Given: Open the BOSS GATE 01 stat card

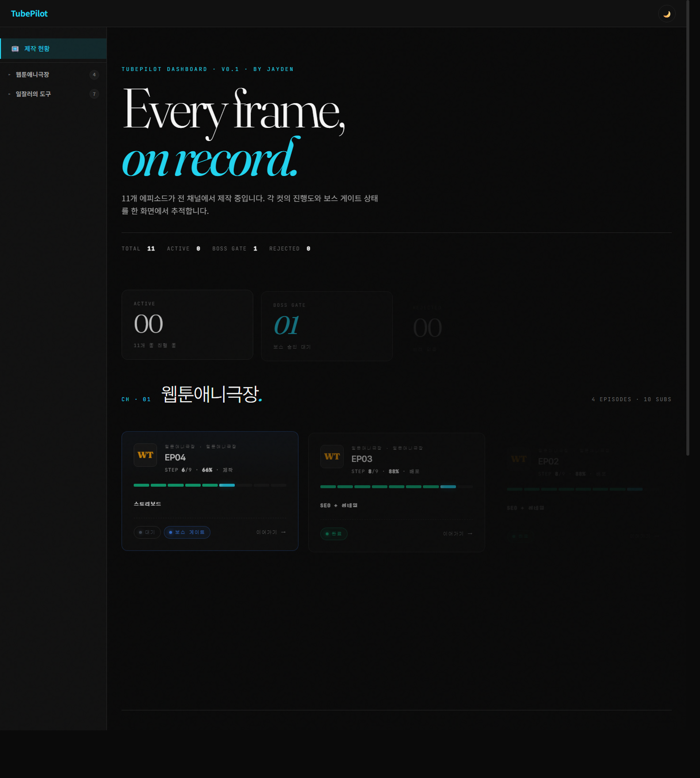Looking at the screenshot, I should click(x=327, y=326).
